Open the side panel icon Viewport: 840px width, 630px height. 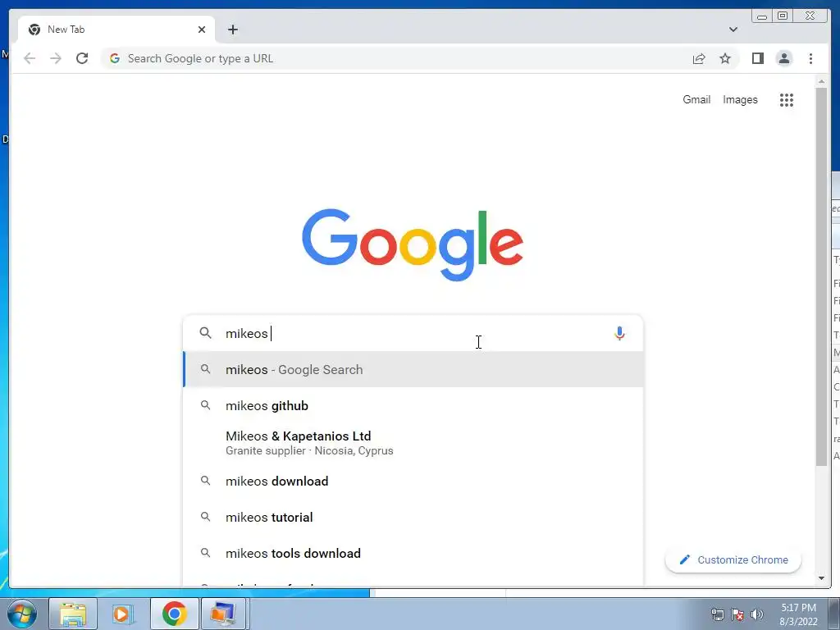coord(757,58)
